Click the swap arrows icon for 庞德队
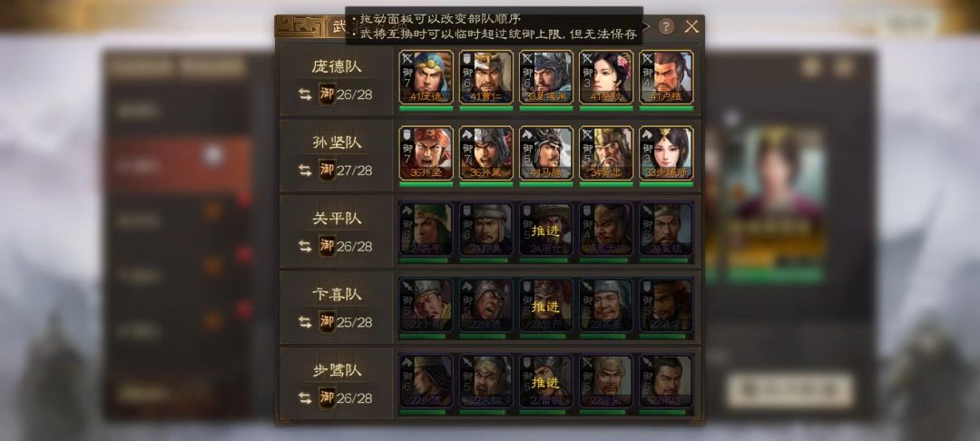Screen dimensions: 980x441 [x=305, y=94]
